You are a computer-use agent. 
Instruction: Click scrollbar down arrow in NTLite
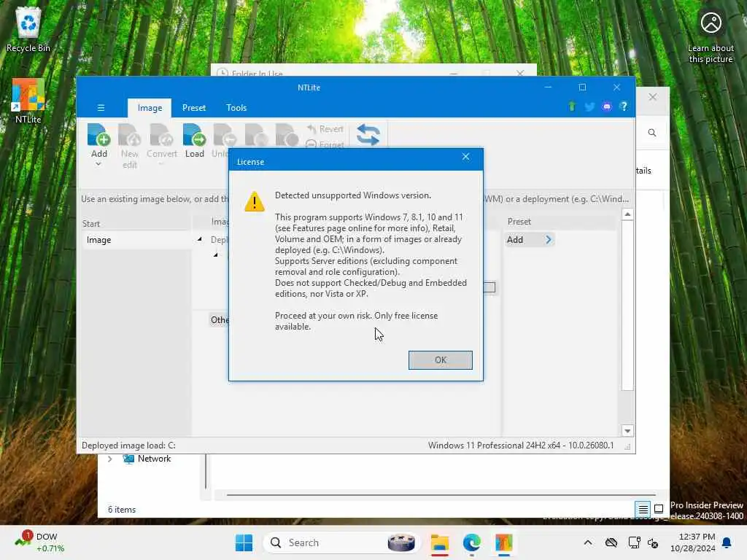pos(627,431)
